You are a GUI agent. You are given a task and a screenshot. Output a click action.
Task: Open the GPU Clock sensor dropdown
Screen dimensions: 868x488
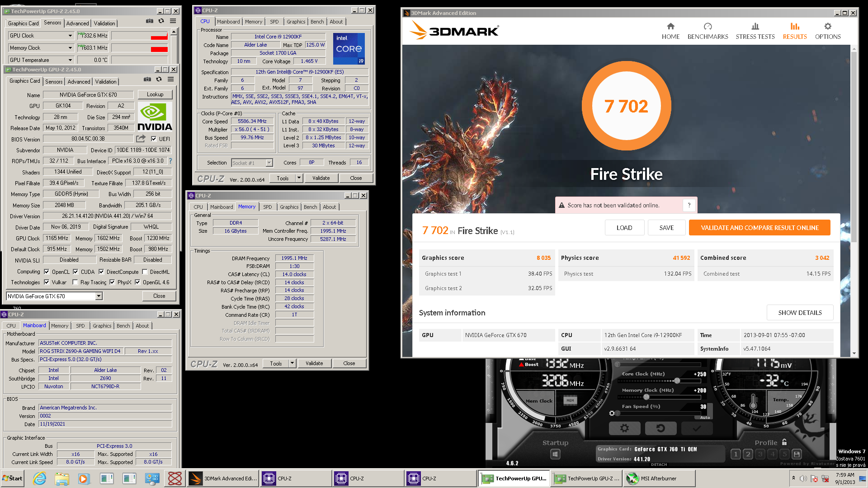70,36
